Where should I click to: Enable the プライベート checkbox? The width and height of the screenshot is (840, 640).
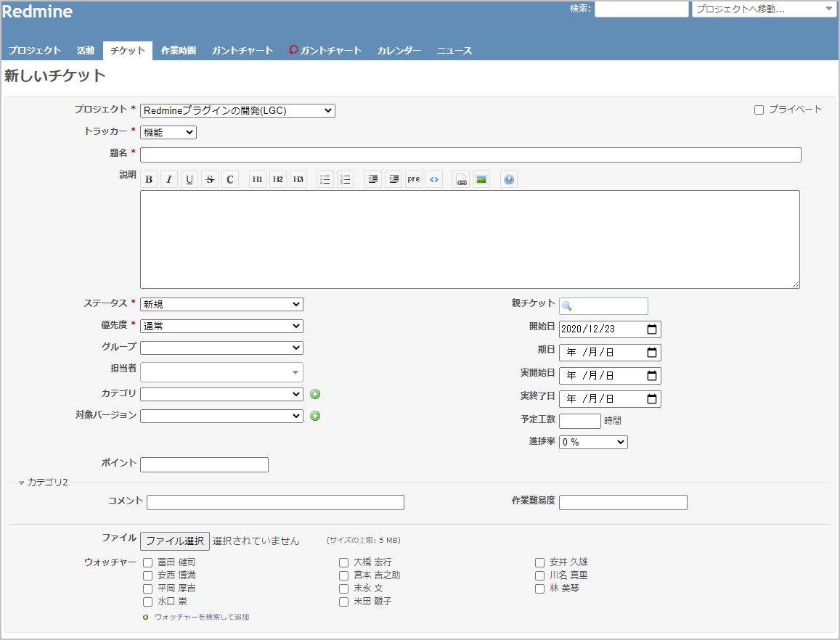[x=759, y=110]
